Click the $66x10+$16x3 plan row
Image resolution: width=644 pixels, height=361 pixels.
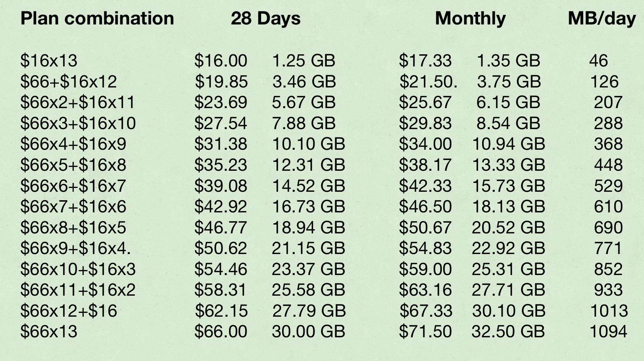coord(78,269)
